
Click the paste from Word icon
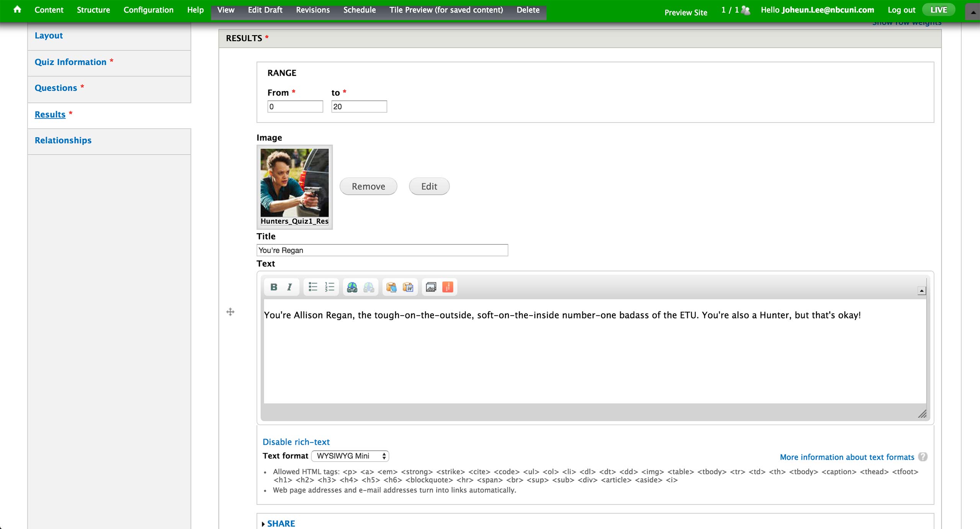click(x=408, y=287)
